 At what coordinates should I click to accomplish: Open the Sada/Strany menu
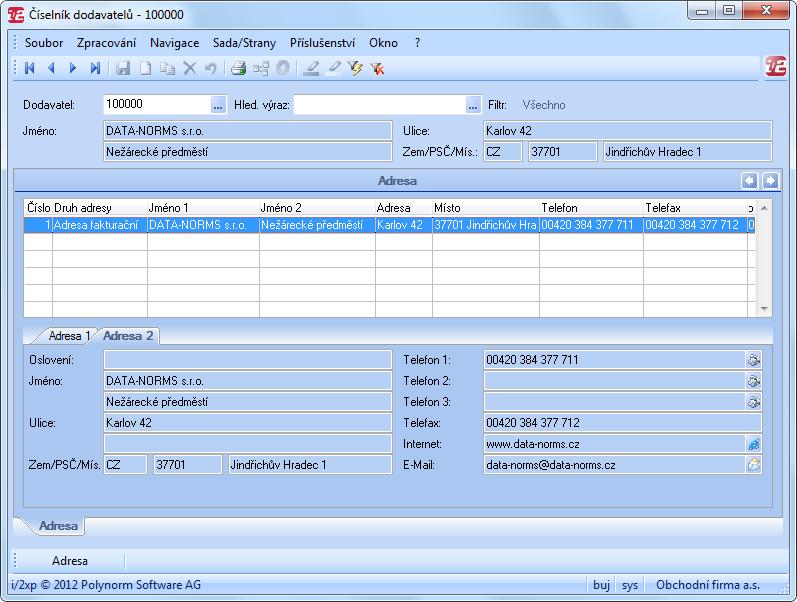pyautogui.click(x=244, y=43)
